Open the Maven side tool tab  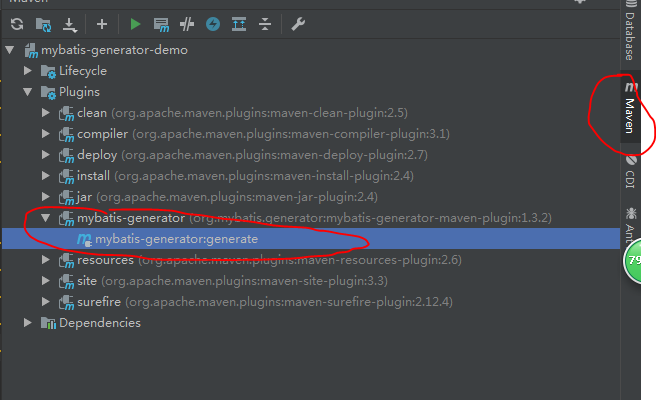[630, 107]
